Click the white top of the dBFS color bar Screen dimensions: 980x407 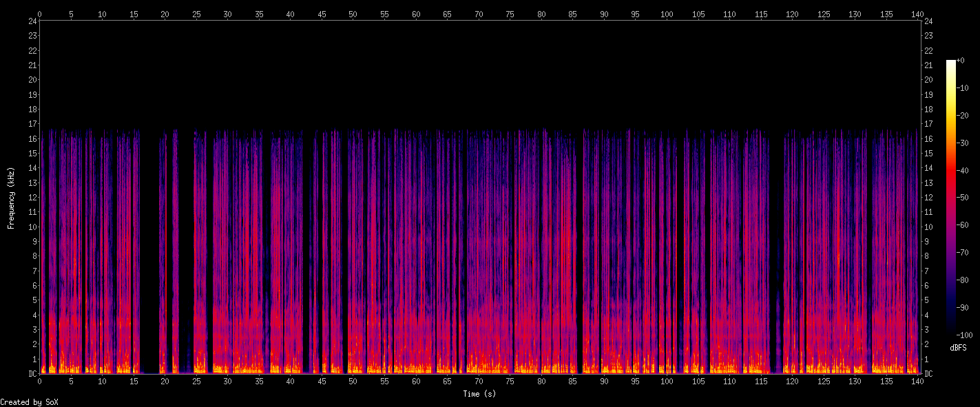click(950, 63)
